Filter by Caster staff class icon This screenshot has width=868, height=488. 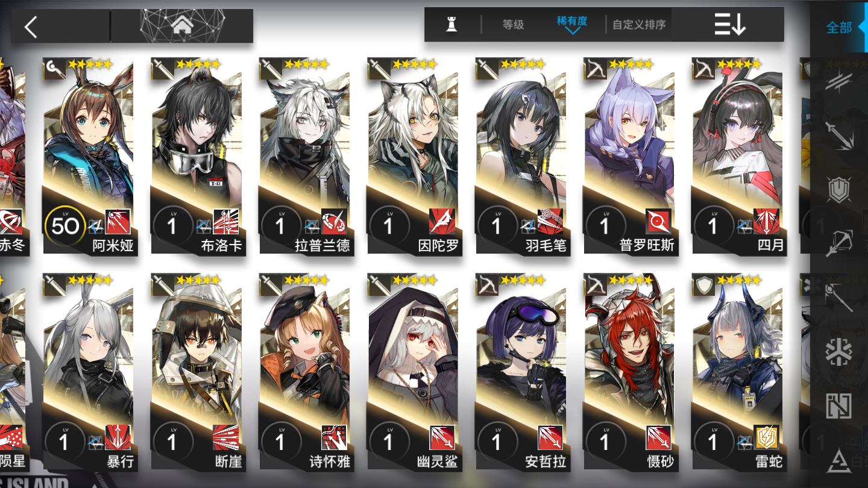coord(838,298)
